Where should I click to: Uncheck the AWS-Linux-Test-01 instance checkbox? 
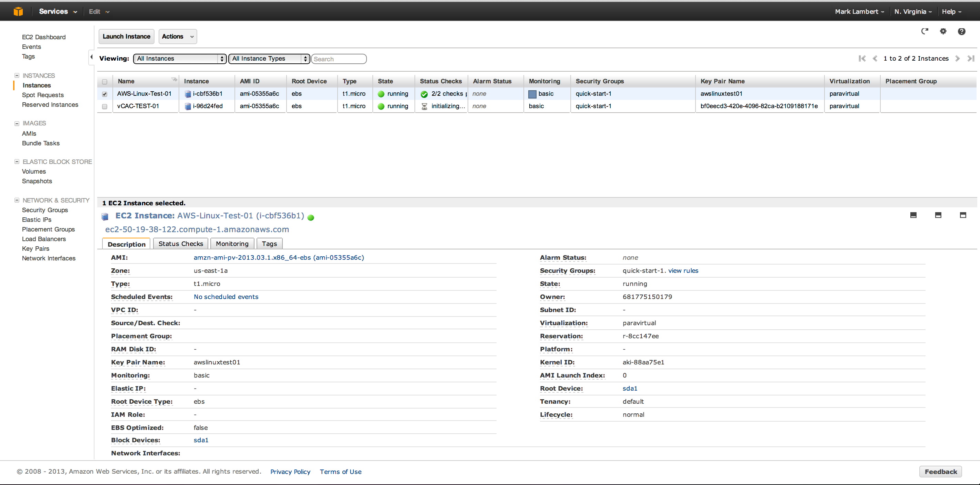[x=104, y=94]
